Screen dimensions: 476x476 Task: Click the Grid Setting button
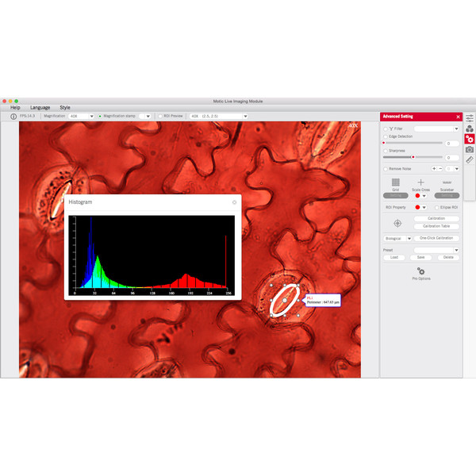395,195
